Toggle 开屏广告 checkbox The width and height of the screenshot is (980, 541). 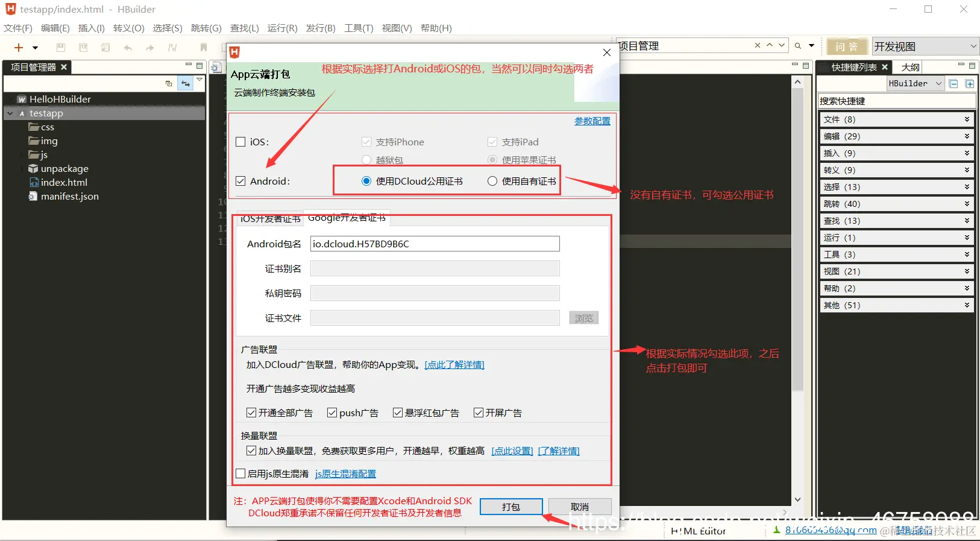tap(479, 413)
